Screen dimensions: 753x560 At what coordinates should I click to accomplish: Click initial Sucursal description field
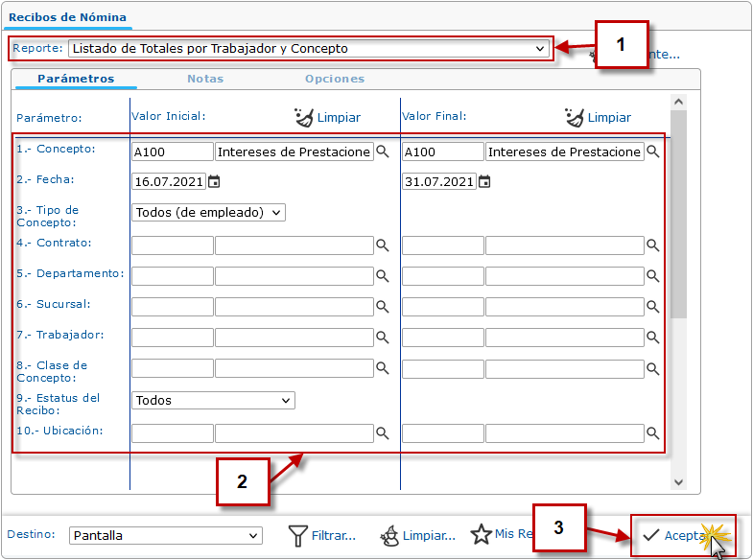tap(294, 307)
